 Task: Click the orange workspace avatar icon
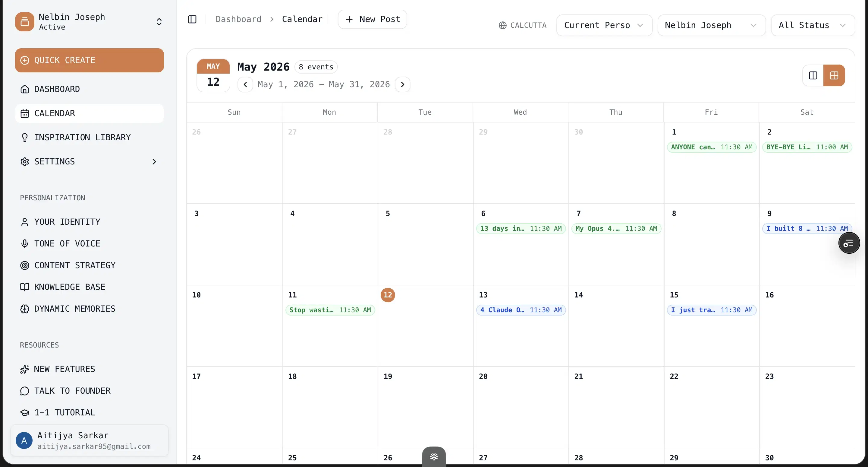pyautogui.click(x=24, y=22)
